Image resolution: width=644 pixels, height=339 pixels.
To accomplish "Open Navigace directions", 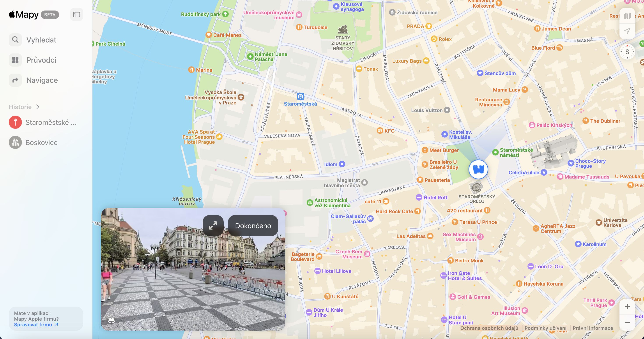I will coord(42,80).
